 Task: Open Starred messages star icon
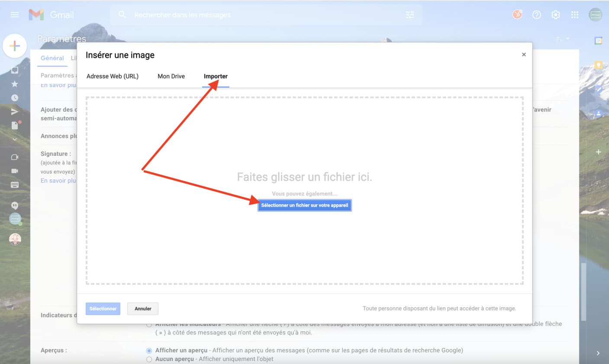click(x=15, y=84)
